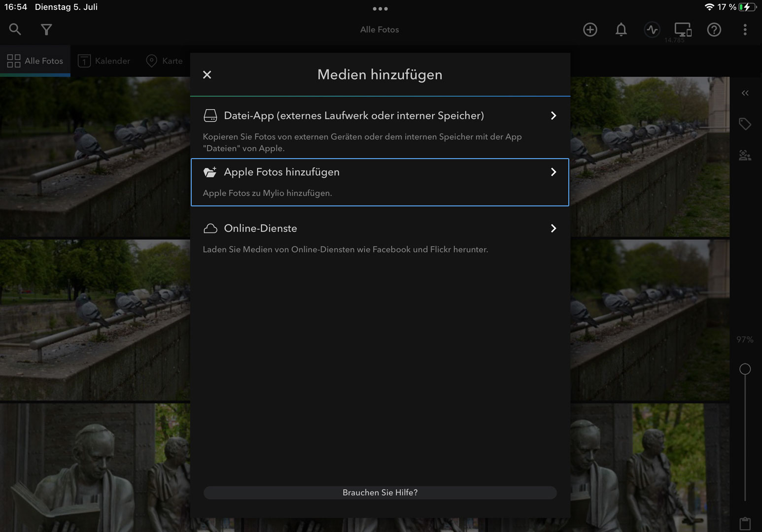Switch to the Kalender tab
Viewport: 762px width, 532px height.
104,61
